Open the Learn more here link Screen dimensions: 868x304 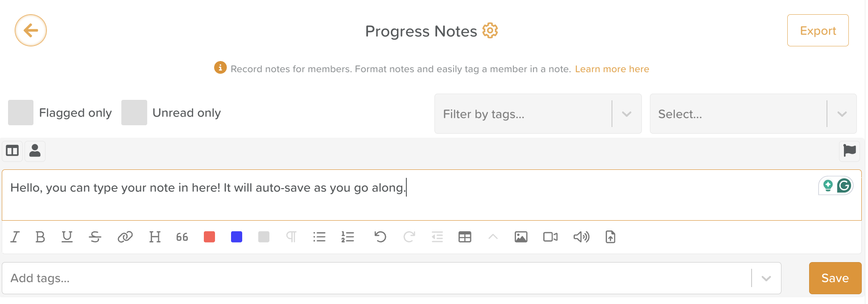click(612, 69)
